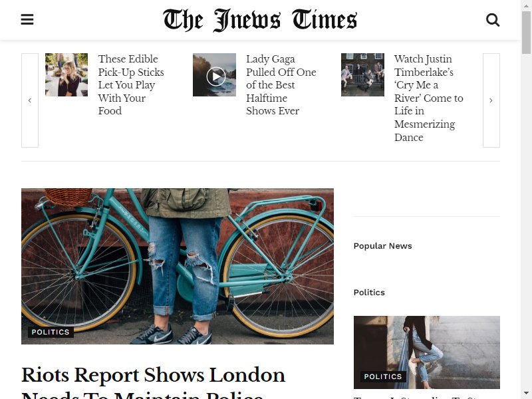Select the Popular News tab

(383, 245)
